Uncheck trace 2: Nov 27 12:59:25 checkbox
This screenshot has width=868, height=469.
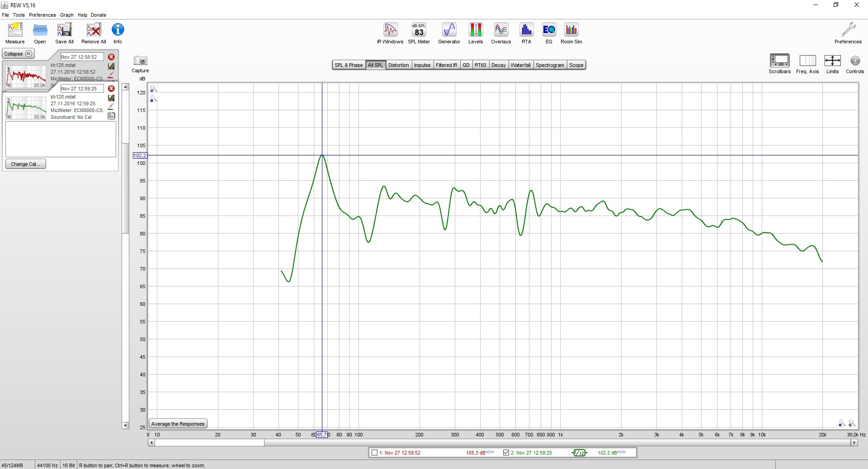506,452
